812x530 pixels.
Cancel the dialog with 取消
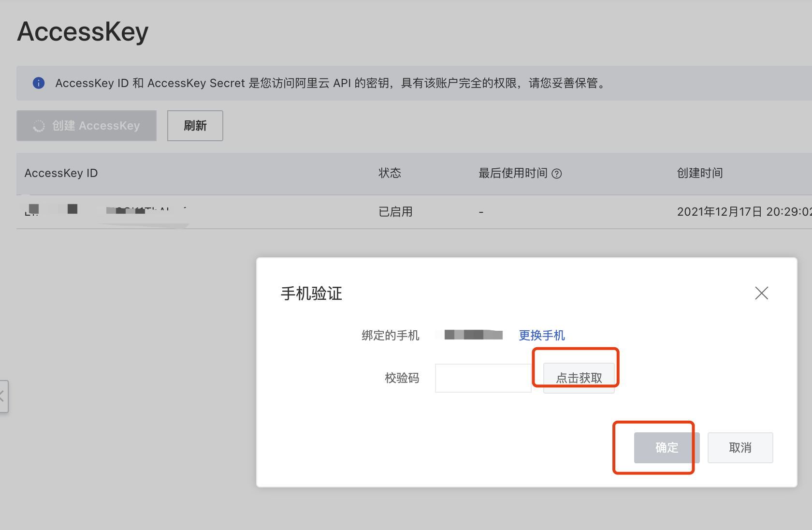click(740, 448)
